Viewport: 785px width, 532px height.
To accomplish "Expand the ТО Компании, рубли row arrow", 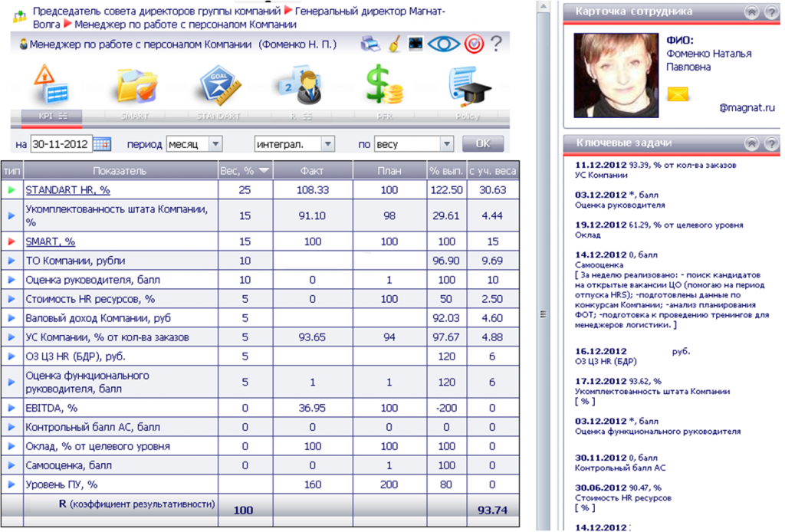I will pos(11,261).
